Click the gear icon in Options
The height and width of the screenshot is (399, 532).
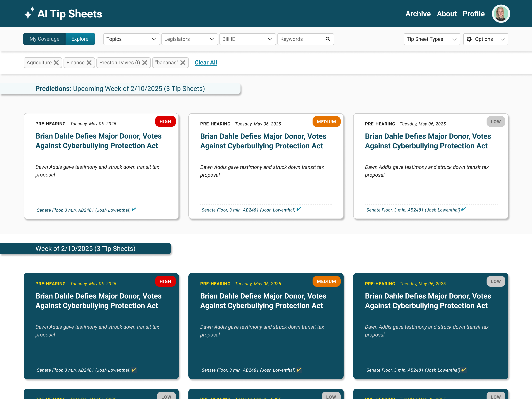[x=469, y=39]
